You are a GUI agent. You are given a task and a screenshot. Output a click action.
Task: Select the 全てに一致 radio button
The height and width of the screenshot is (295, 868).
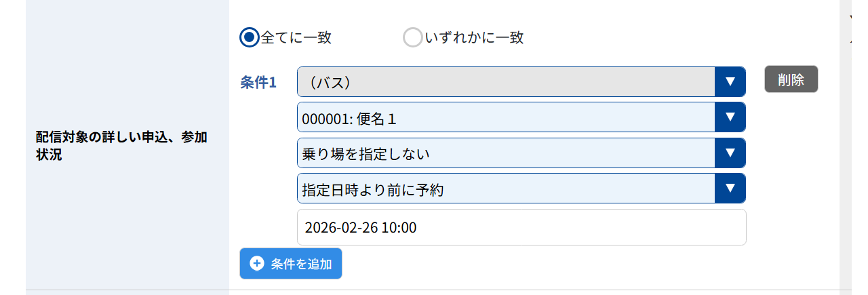pos(250,37)
